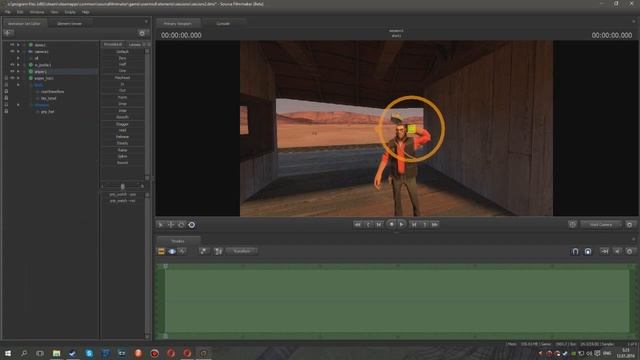This screenshot has width=640, height=360.
Task: Switch to Motion Editor mode icon
Action: tap(172, 251)
